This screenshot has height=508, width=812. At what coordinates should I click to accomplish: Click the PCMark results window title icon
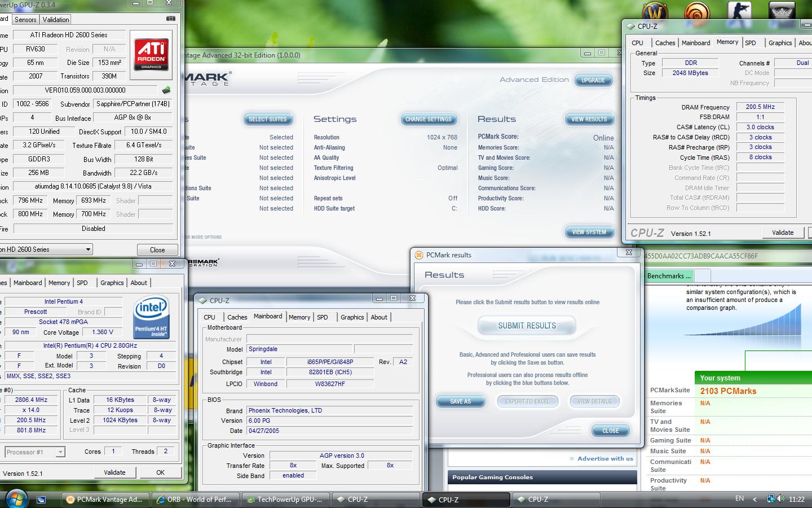(x=418, y=255)
